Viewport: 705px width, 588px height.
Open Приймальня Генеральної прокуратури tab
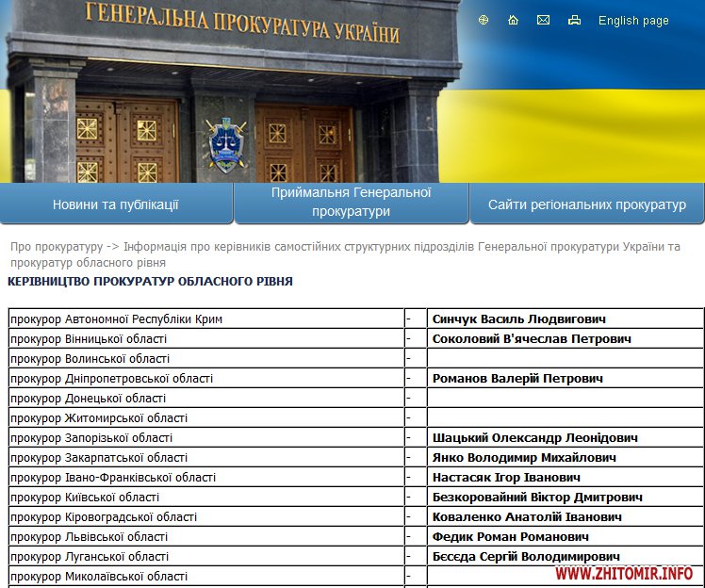(x=351, y=202)
